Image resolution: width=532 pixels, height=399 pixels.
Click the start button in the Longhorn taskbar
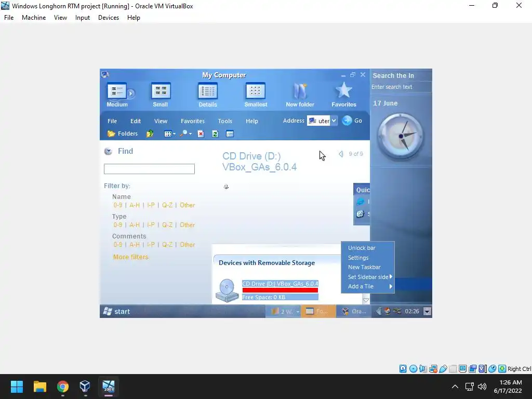[x=116, y=312]
